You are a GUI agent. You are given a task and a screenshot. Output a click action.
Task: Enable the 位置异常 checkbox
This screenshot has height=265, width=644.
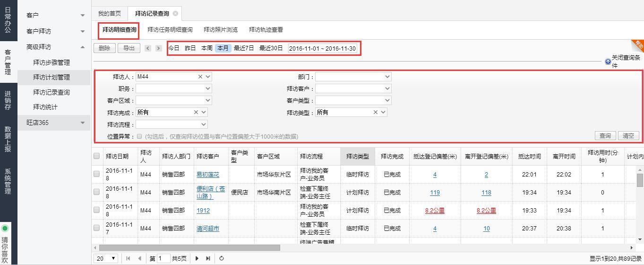(139, 136)
